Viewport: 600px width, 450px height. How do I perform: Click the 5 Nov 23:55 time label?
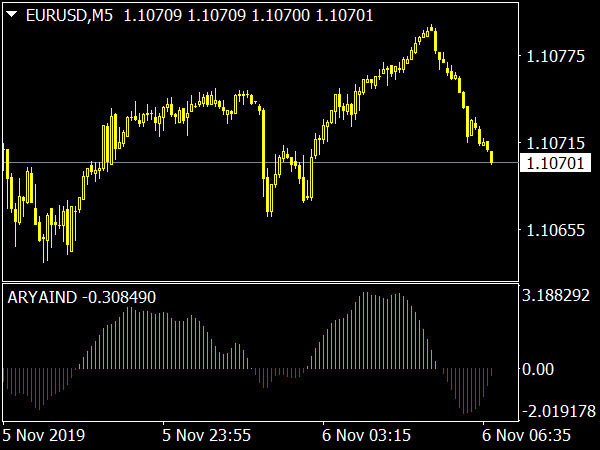pos(207,435)
